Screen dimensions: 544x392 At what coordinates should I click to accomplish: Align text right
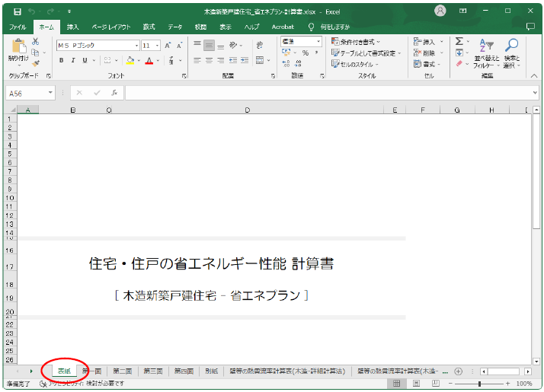point(221,61)
